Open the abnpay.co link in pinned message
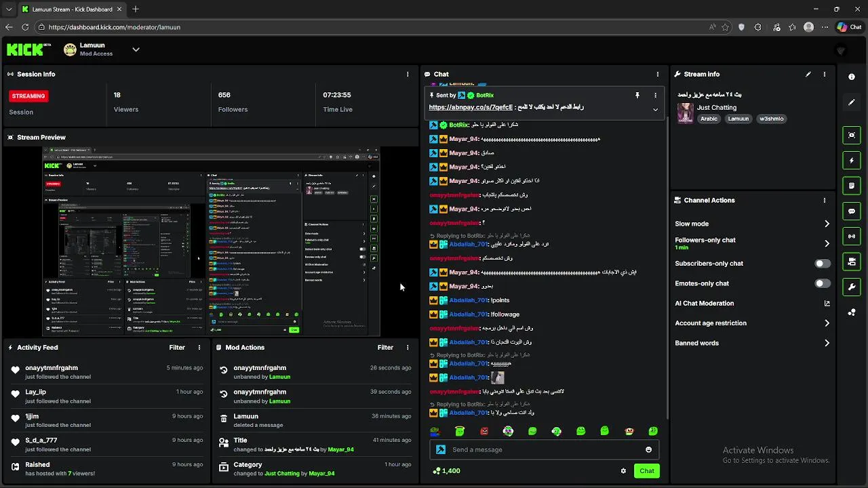The image size is (868, 488). [471, 107]
